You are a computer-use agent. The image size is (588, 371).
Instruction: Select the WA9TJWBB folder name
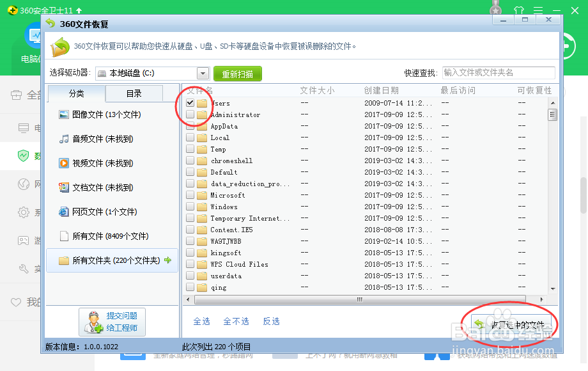[x=226, y=241]
